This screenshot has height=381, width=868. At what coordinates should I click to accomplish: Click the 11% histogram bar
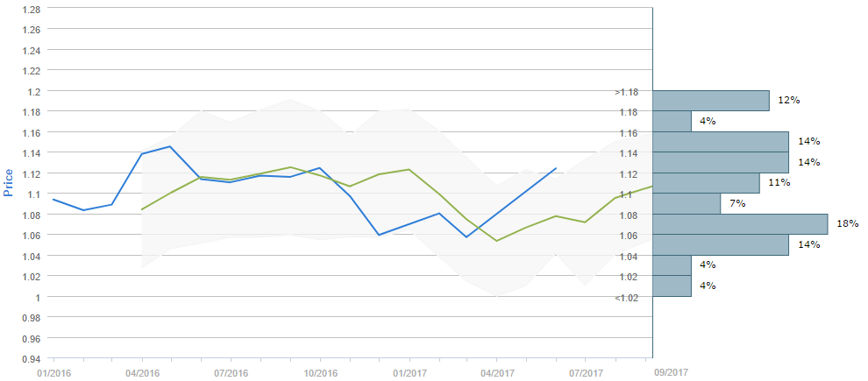click(706, 182)
